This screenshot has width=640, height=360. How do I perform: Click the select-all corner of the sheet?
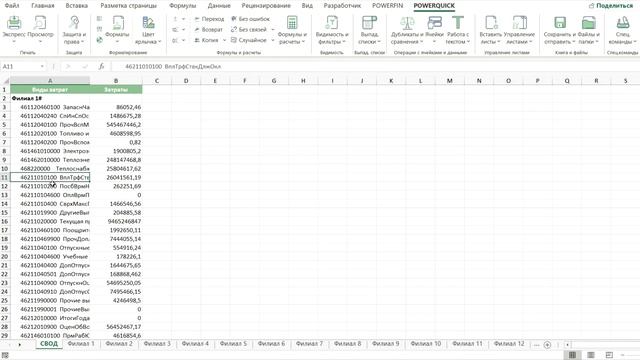[5, 81]
